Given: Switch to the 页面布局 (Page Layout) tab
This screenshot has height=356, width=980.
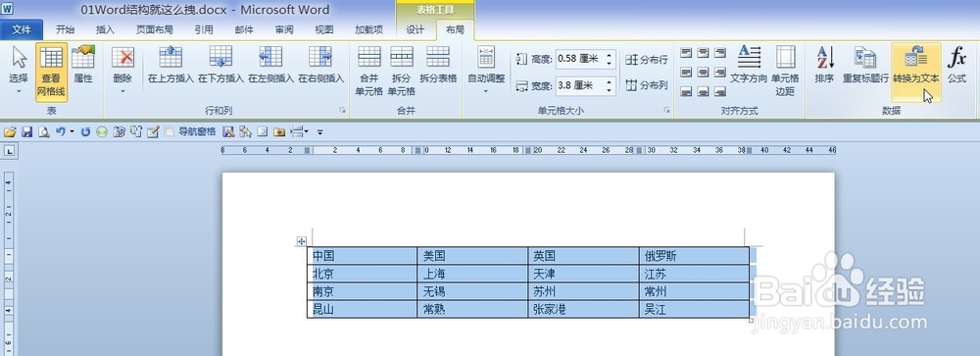Looking at the screenshot, I should [155, 29].
